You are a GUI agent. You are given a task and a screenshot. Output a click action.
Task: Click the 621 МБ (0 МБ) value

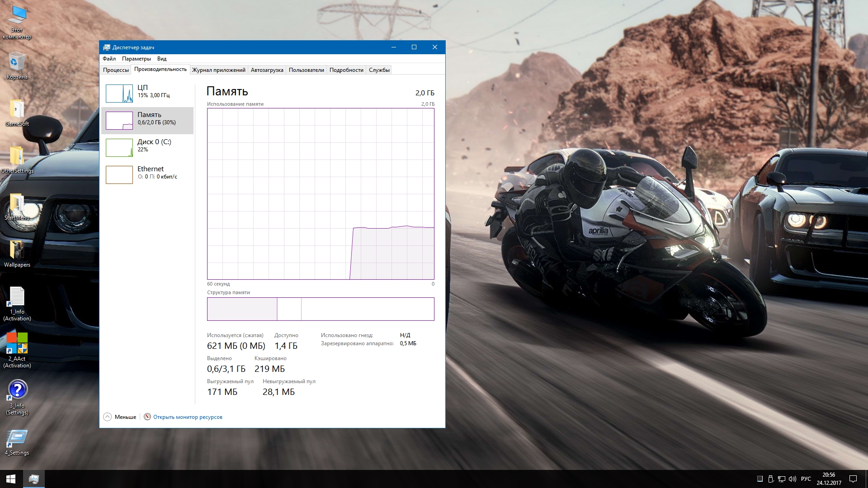[x=236, y=346]
